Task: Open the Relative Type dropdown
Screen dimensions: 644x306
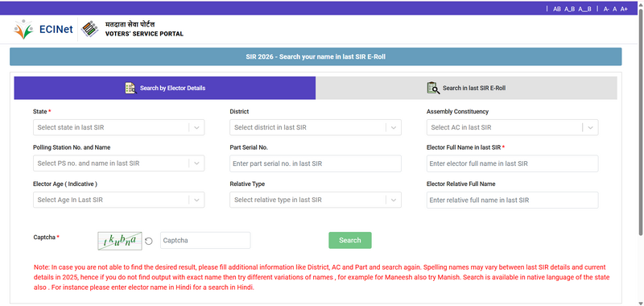Action: [316, 200]
